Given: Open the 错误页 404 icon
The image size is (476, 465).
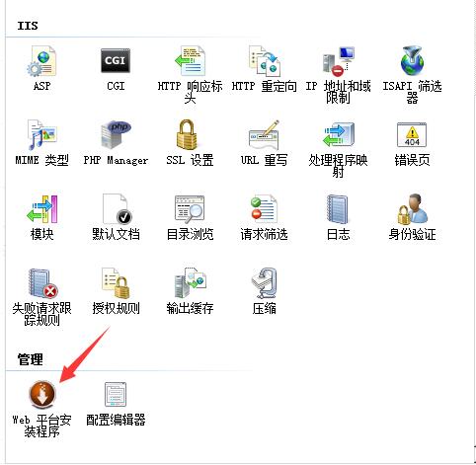Looking at the screenshot, I should click(x=412, y=134).
